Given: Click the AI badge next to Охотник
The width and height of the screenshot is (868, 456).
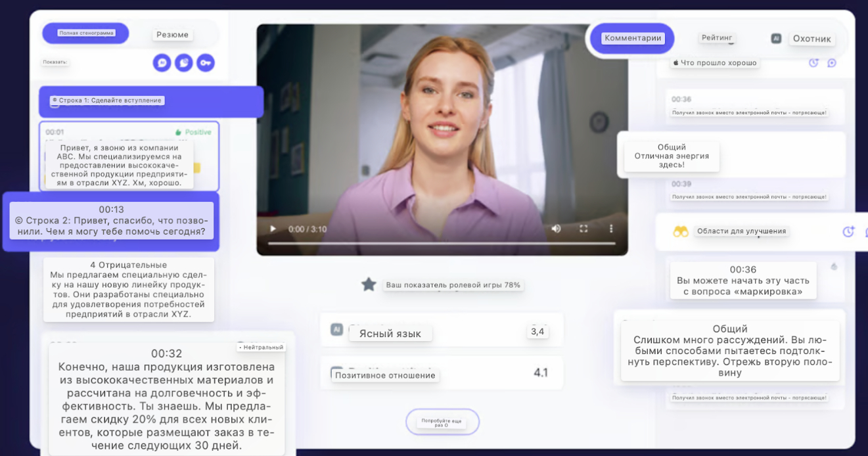Looking at the screenshot, I should tap(776, 39).
